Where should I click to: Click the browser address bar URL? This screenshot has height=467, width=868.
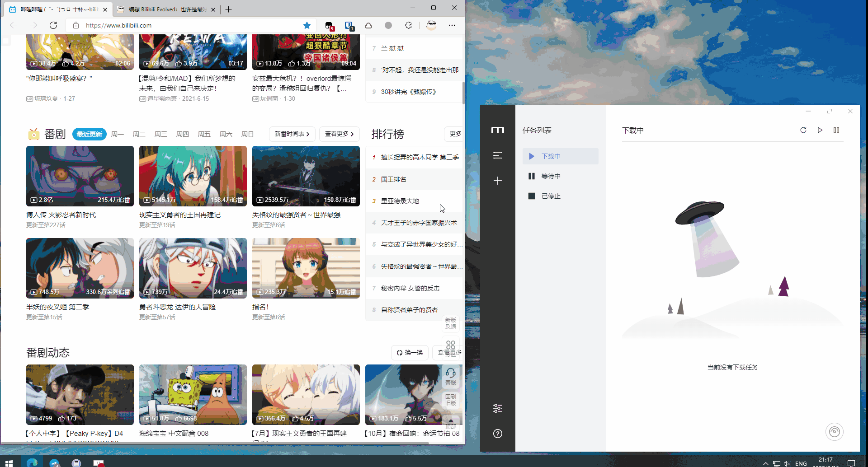pos(118,25)
